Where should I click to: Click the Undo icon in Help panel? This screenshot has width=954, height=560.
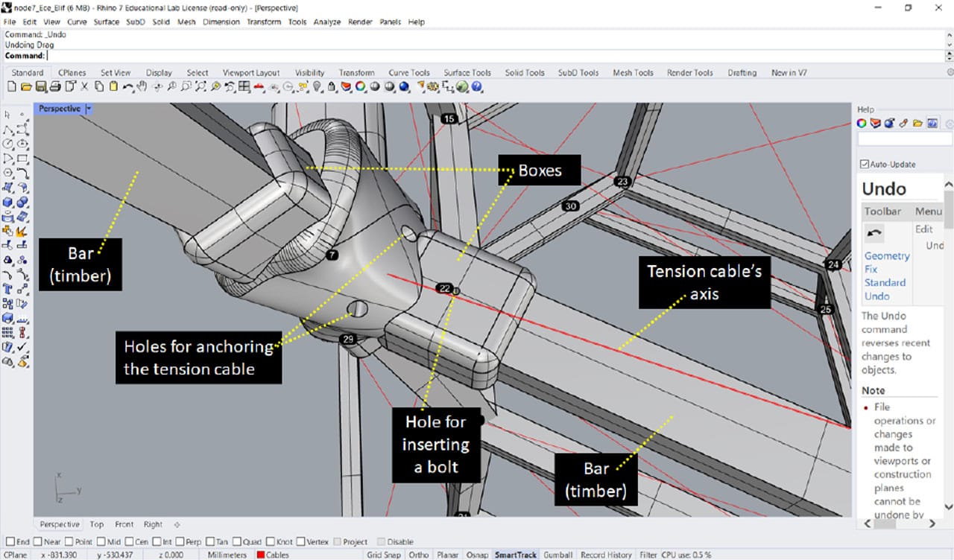(874, 233)
